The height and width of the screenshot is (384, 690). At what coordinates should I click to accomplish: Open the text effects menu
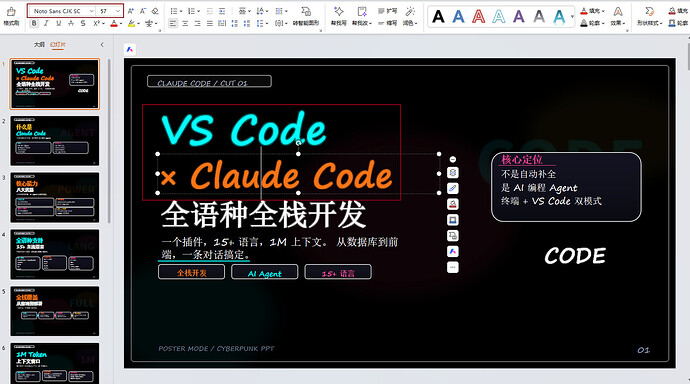click(x=618, y=16)
